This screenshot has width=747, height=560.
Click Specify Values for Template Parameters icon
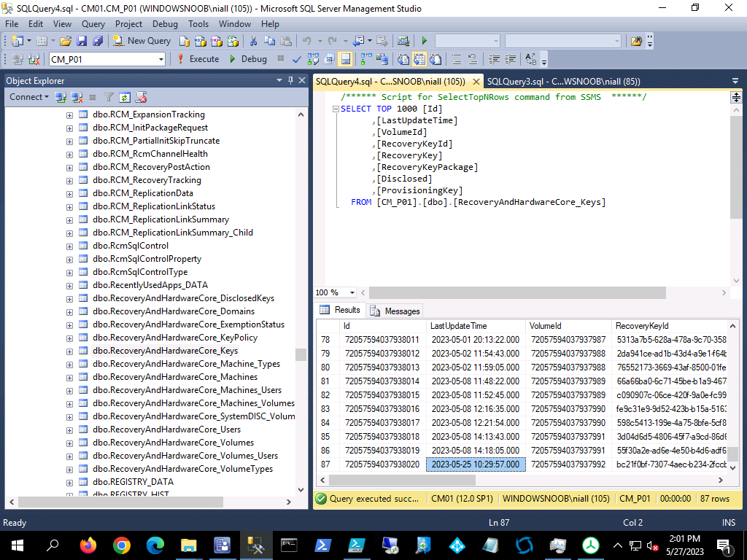(x=531, y=60)
